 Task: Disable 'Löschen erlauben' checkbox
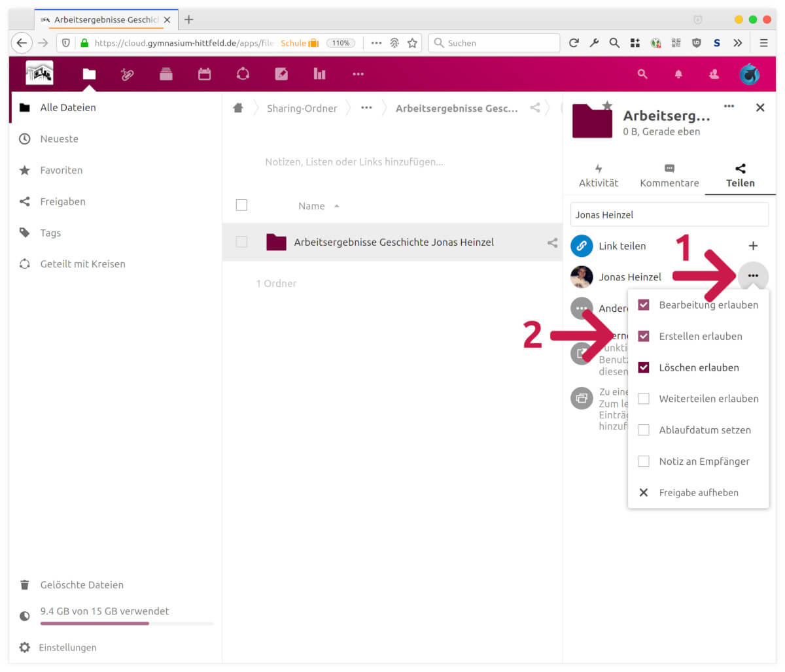[x=644, y=367]
